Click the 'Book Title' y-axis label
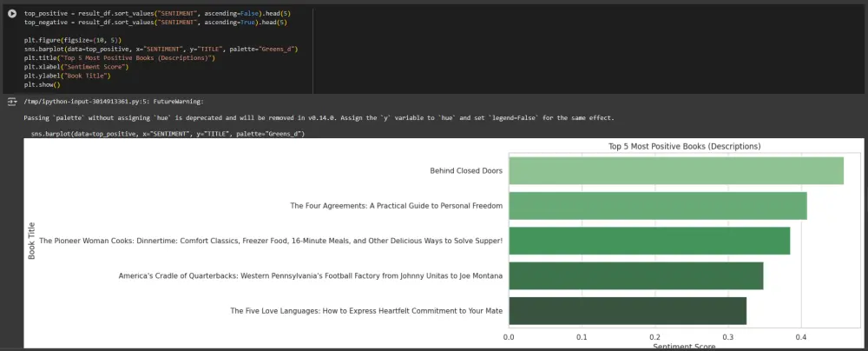Viewport: 868px width, 351px height. 31,241
